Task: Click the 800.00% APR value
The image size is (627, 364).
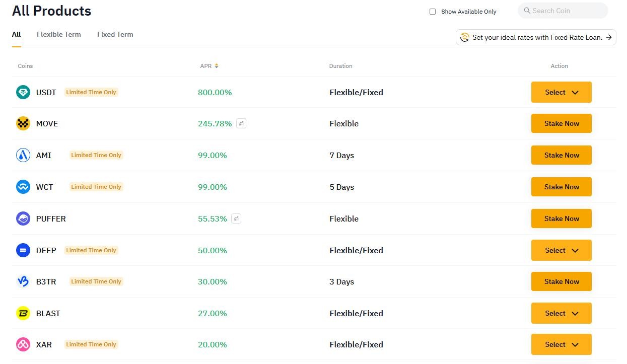Action: tap(215, 92)
